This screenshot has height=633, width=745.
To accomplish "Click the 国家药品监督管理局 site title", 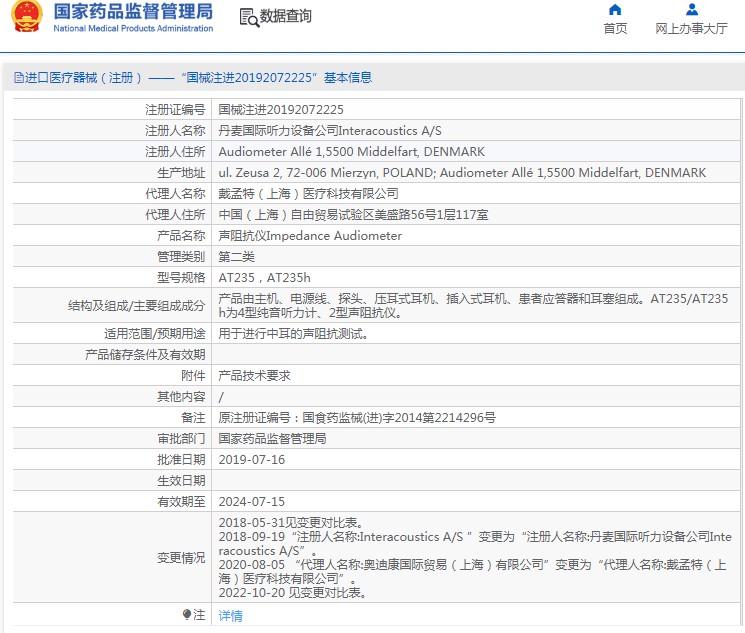I will click(132, 12).
